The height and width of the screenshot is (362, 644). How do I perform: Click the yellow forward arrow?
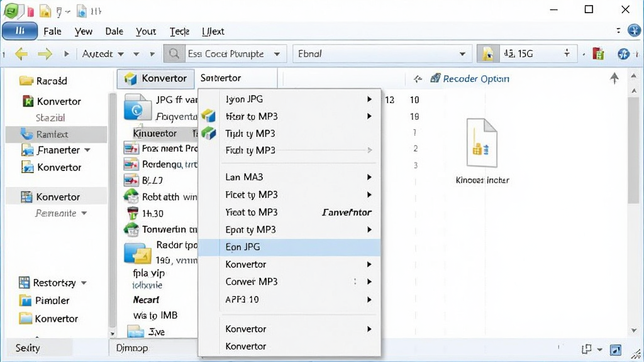(45, 54)
